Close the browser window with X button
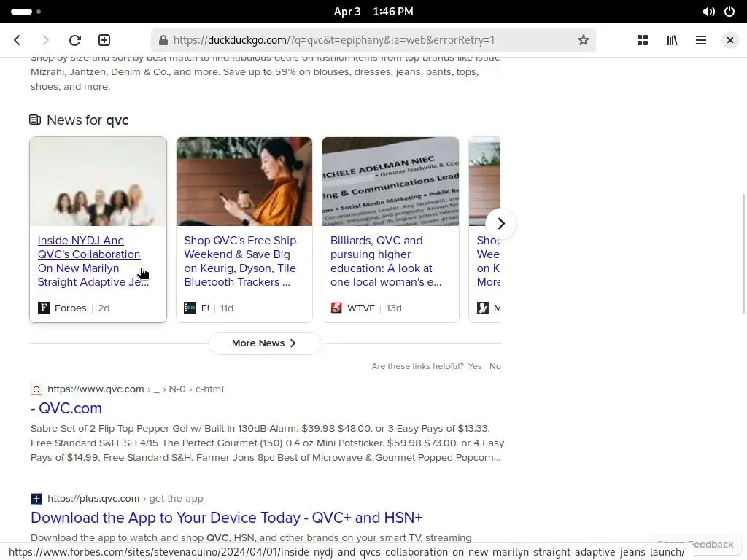The width and height of the screenshot is (747, 560). [729, 40]
